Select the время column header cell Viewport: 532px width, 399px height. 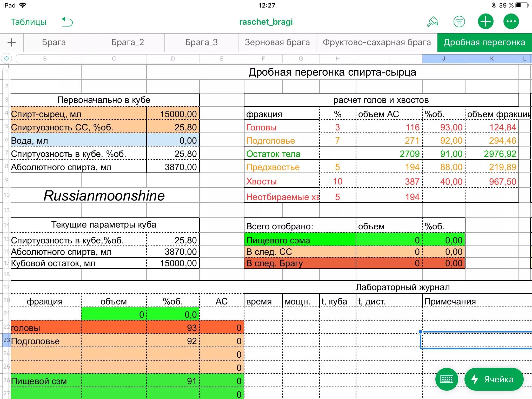(263, 301)
